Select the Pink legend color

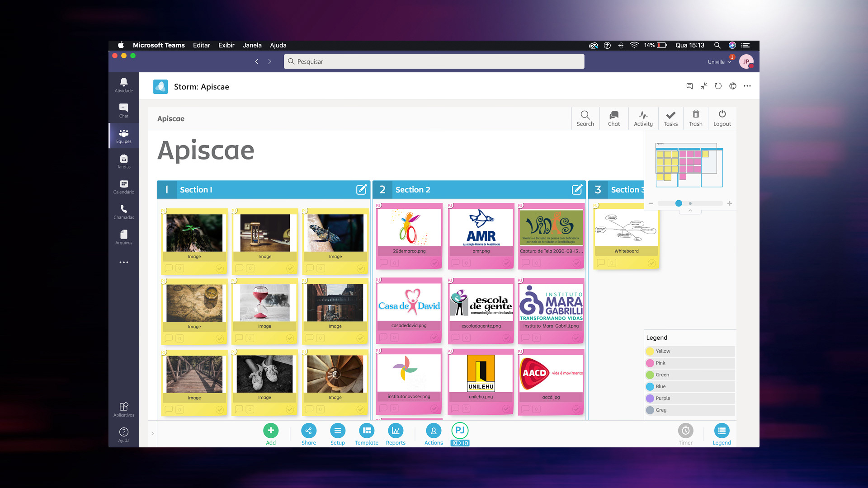pos(690,363)
